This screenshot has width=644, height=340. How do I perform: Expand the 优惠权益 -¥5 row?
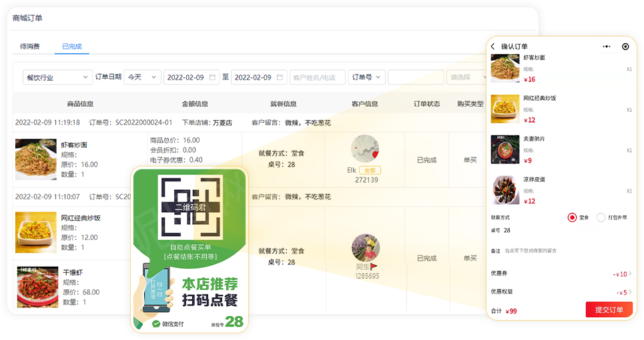tap(561, 292)
